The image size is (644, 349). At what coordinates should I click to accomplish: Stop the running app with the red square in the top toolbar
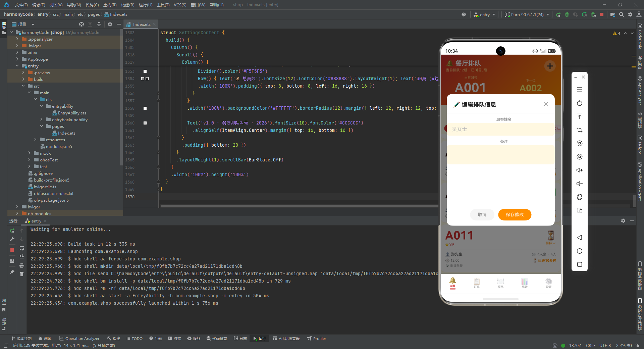tap(602, 14)
